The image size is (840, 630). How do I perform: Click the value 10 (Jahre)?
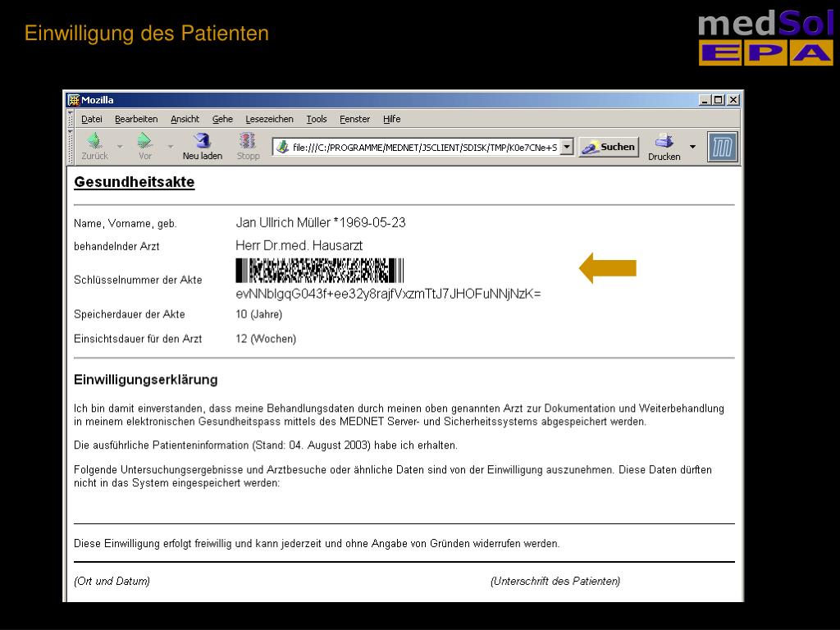(x=258, y=314)
